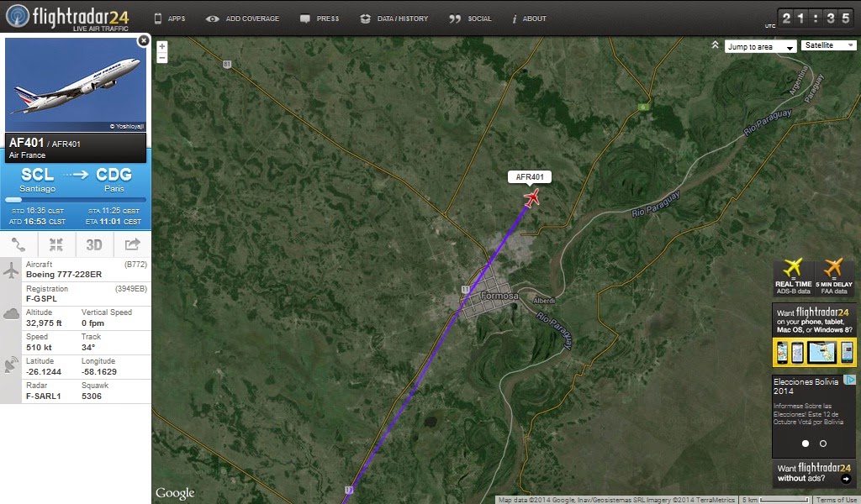Screen dimensions: 861x504
Task: Open the Apps menu
Action: tap(170, 18)
